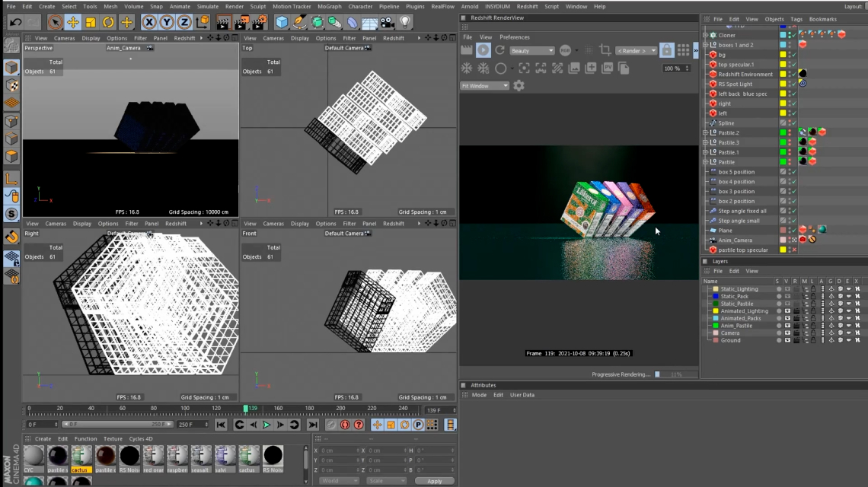Expand the Pastile.2 object in the tree

click(x=705, y=132)
